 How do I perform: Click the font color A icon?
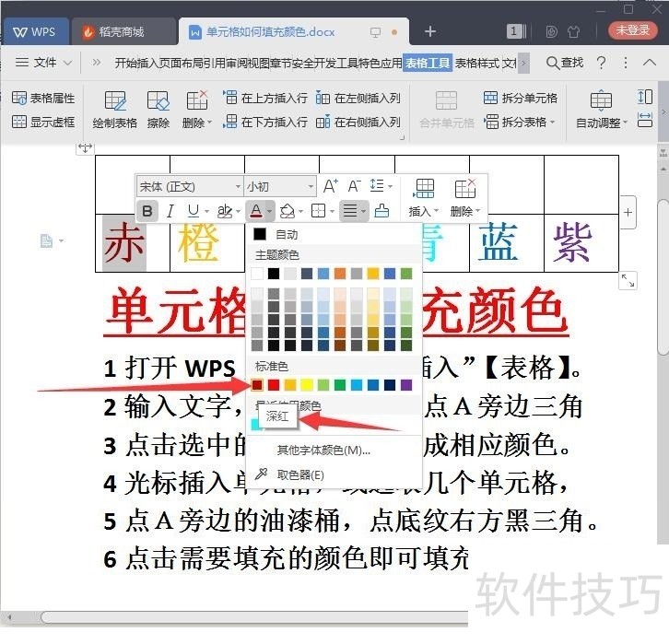(255, 211)
